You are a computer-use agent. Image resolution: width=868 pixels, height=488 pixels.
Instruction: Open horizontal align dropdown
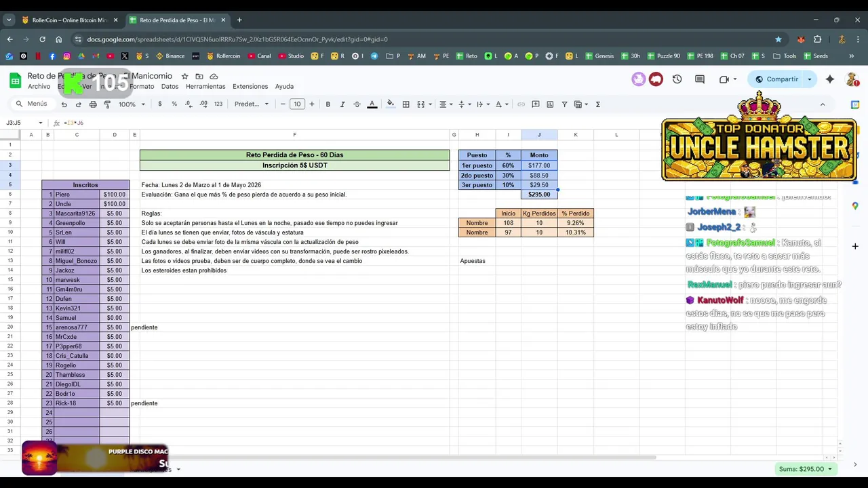point(446,104)
